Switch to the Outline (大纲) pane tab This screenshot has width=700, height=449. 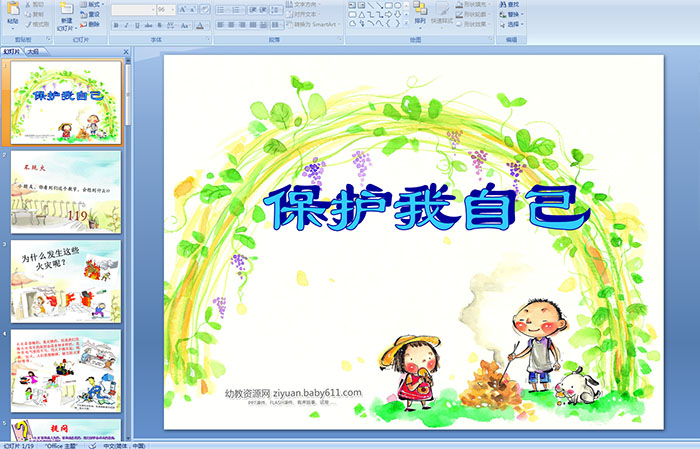point(33,52)
